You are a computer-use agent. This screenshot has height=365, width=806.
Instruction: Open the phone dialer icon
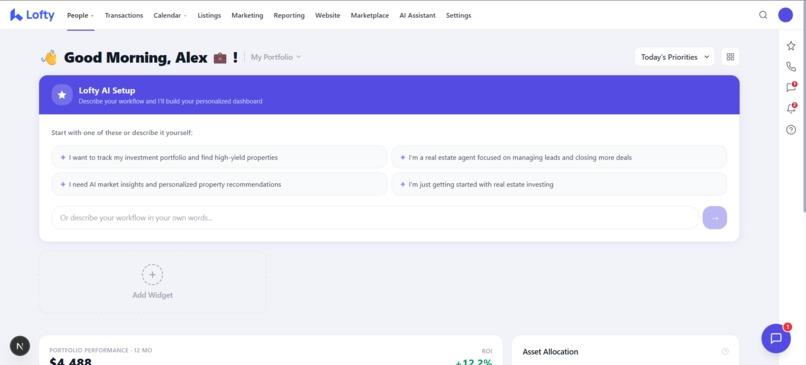(x=791, y=66)
